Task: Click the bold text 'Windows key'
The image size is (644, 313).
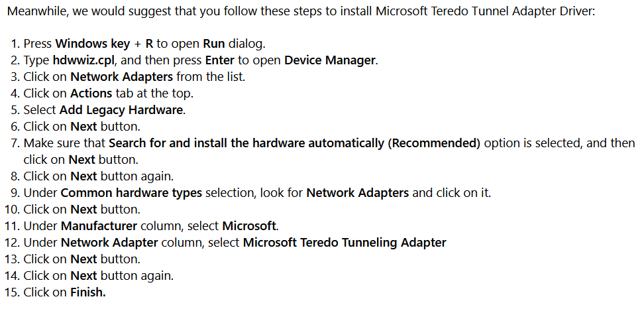Action: [92, 44]
